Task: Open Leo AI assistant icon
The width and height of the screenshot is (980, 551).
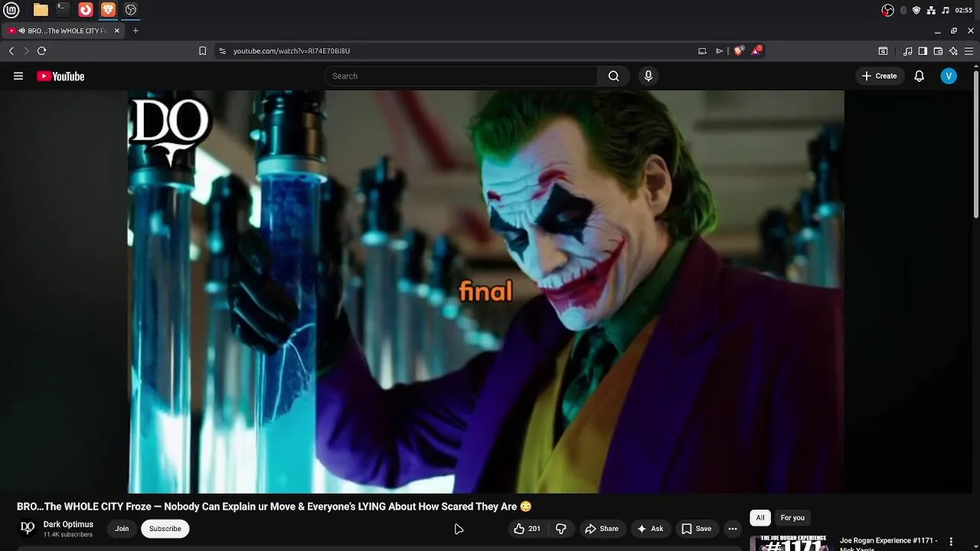Action: [x=953, y=51]
